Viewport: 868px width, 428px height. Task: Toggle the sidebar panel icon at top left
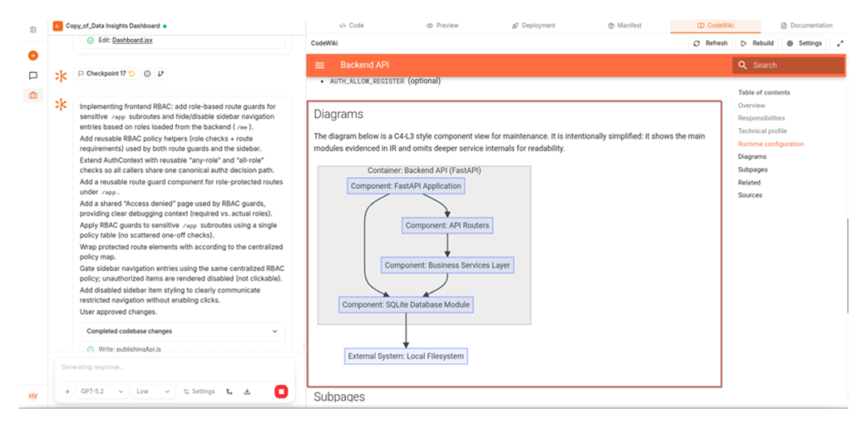(x=33, y=30)
